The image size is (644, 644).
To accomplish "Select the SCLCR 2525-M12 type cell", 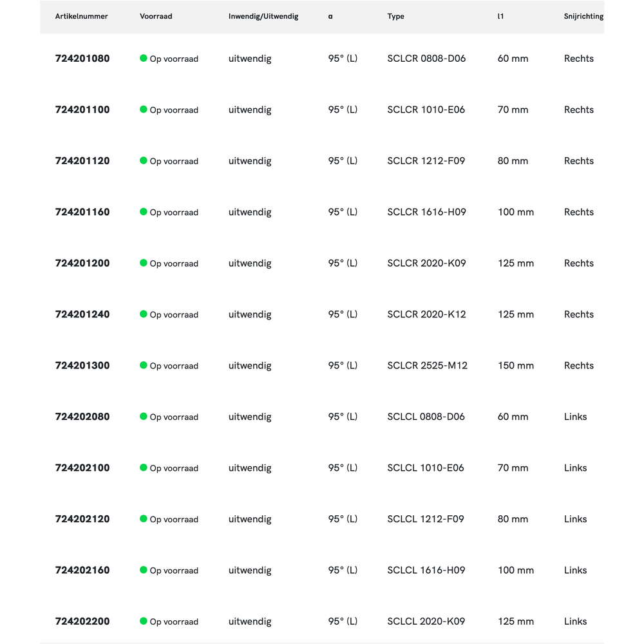I will coord(427,366).
